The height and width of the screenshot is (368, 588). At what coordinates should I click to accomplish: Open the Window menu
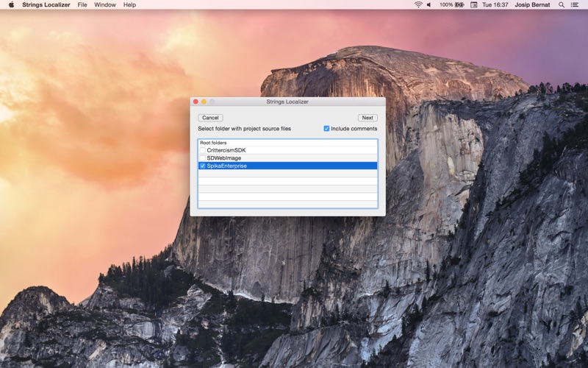[x=105, y=5]
